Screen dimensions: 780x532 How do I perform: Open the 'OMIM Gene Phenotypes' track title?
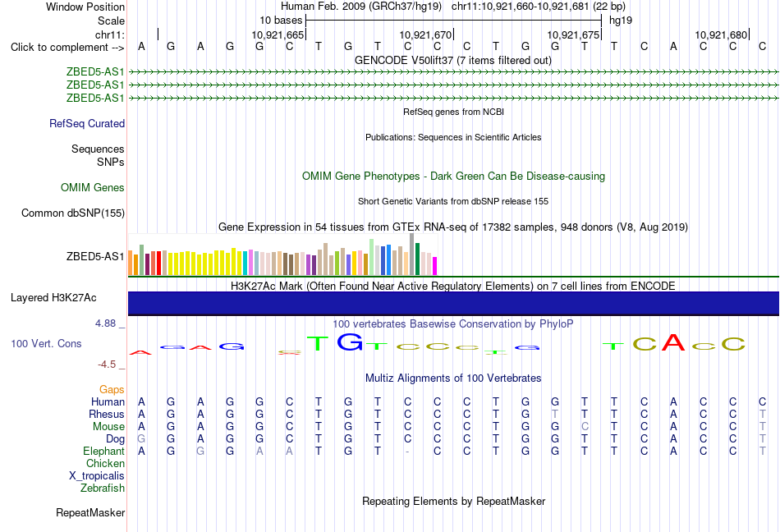click(x=454, y=176)
